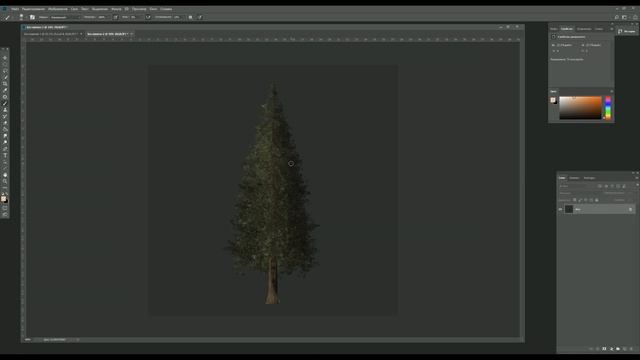Image resolution: width=640 pixels, height=360 pixels.
Task: Select the Eyedropper tool
Action: click(x=5, y=90)
